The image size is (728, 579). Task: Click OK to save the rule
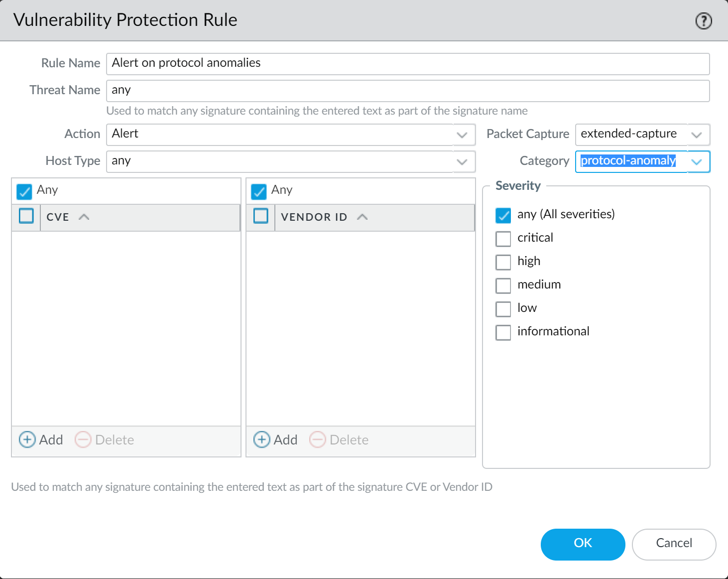pos(583,544)
